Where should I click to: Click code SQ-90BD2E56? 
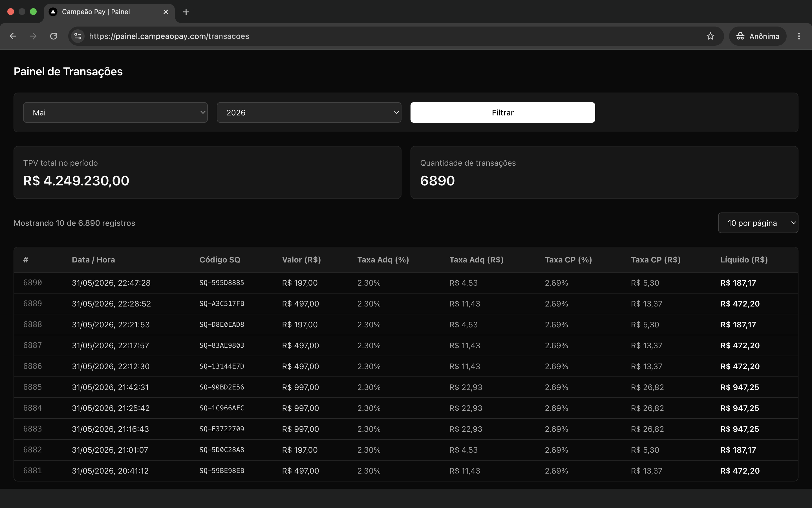(222, 387)
